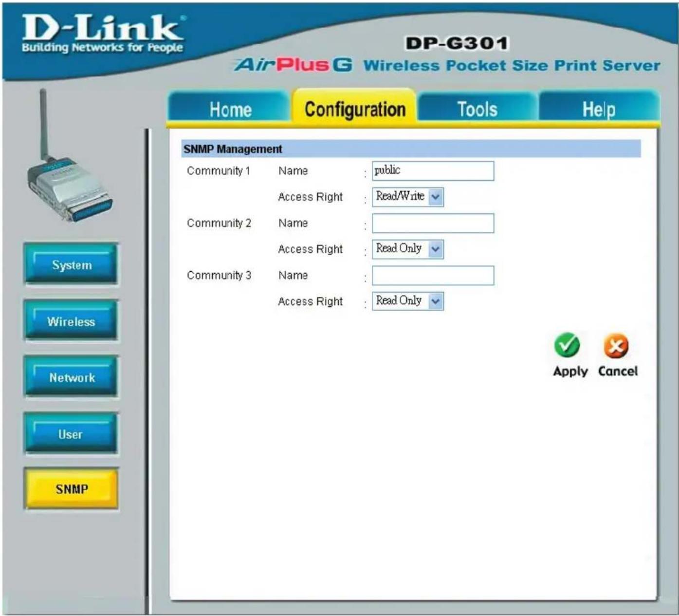Screen dimensions: 679x616
Task: Click the SNMP Management heading
Action: click(x=233, y=149)
